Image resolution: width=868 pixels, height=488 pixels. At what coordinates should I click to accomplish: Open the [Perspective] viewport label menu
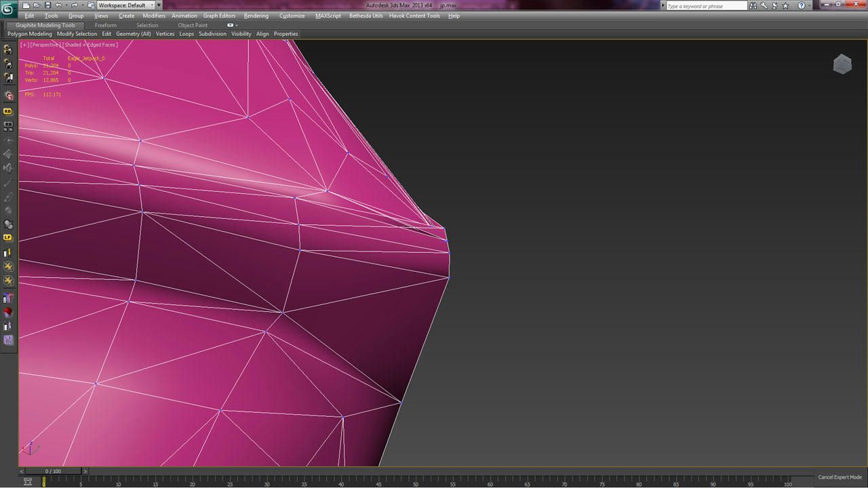click(46, 45)
